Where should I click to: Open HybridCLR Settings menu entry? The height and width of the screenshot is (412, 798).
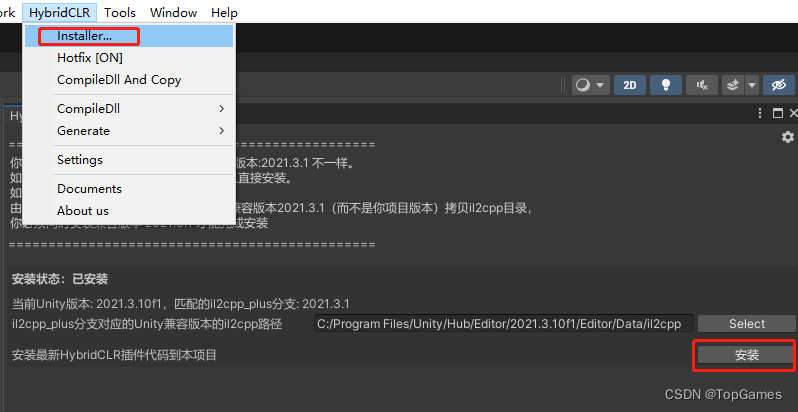point(129,160)
